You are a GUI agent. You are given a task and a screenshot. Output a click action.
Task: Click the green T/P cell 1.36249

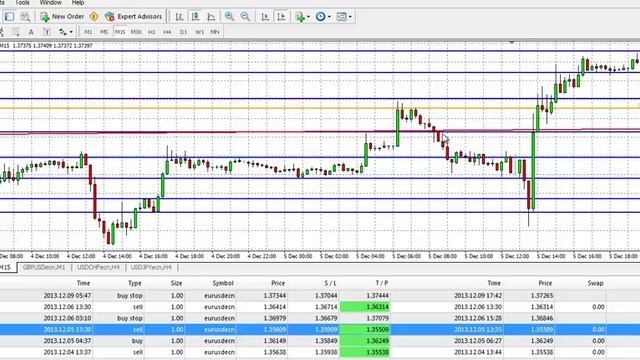(365, 340)
